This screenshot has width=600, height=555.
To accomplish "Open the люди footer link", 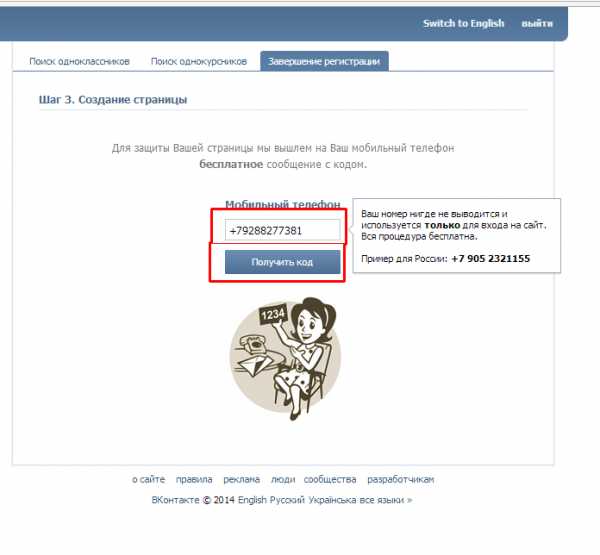I will [x=283, y=479].
